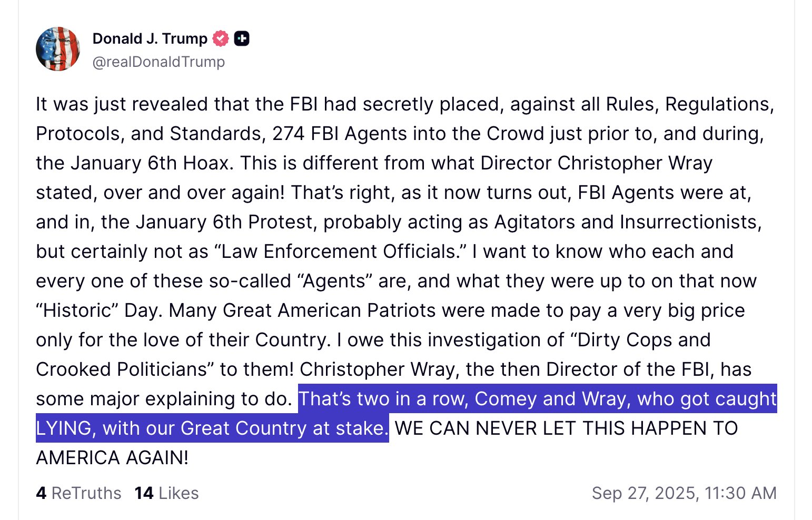812x520 pixels.
Task: Click the words 'January 6th Hoax'
Action: tap(151, 163)
